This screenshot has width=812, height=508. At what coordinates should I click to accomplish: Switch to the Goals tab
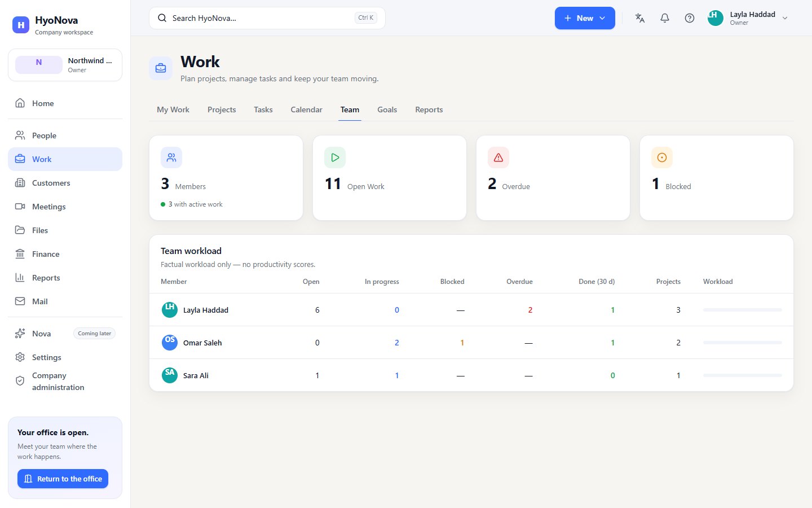click(387, 110)
